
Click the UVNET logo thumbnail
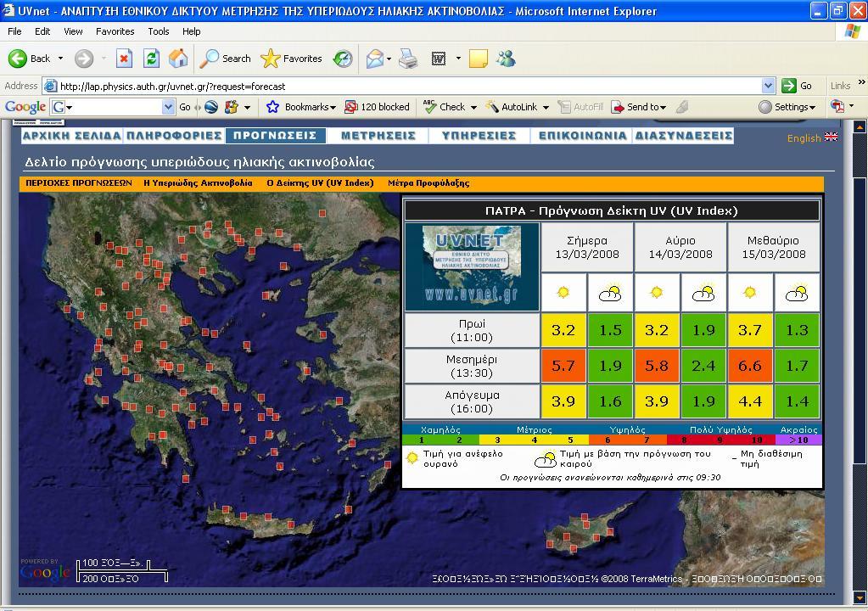[x=472, y=266]
